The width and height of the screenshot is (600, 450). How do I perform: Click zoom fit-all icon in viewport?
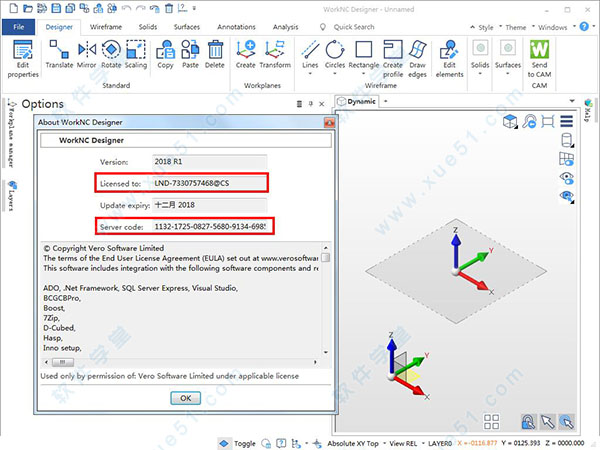(x=548, y=122)
